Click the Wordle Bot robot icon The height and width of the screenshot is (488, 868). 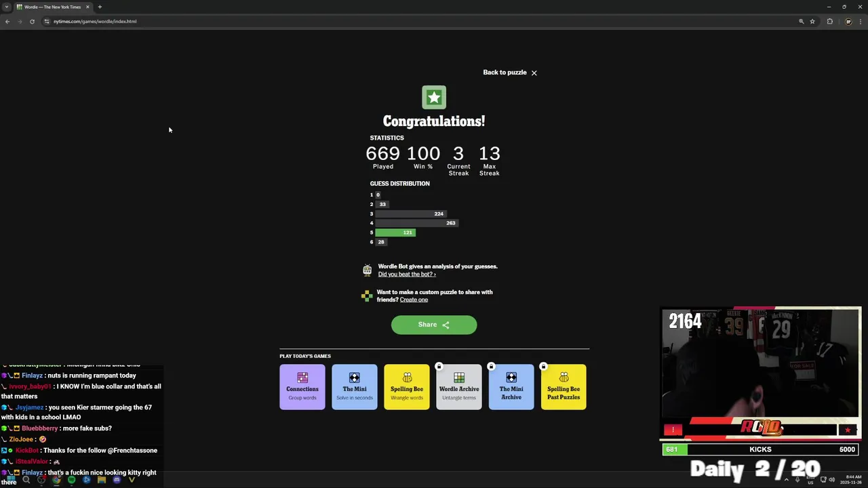click(367, 270)
